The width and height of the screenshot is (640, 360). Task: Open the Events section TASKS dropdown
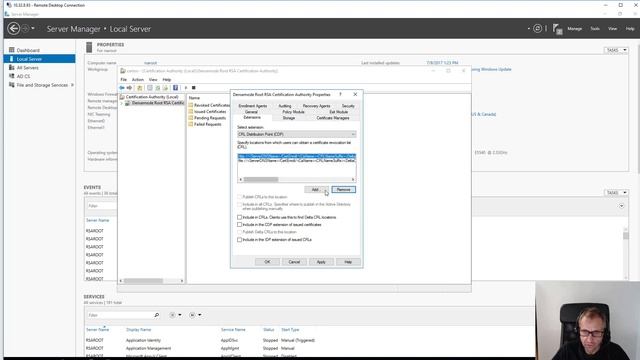click(616, 192)
